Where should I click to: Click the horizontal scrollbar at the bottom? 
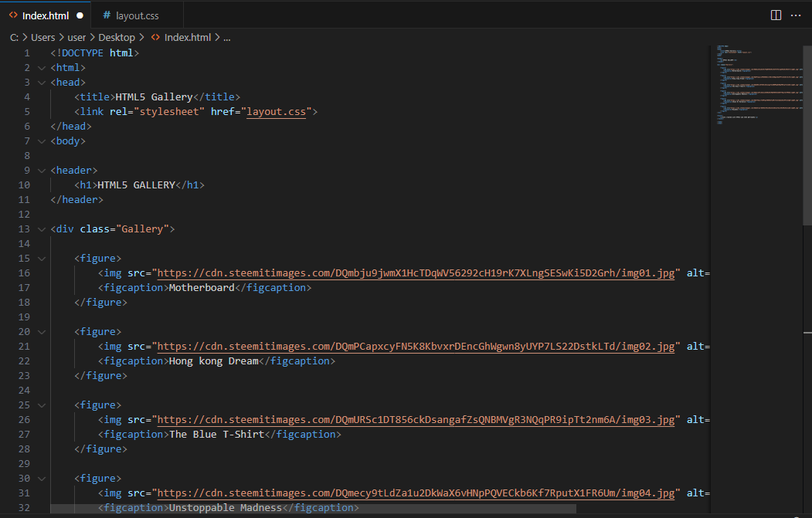(x=314, y=510)
